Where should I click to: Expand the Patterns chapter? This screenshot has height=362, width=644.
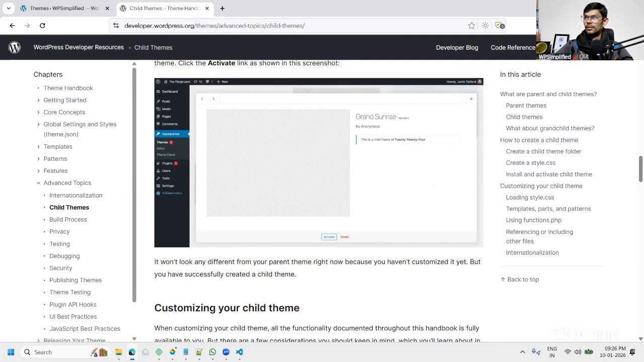38,159
